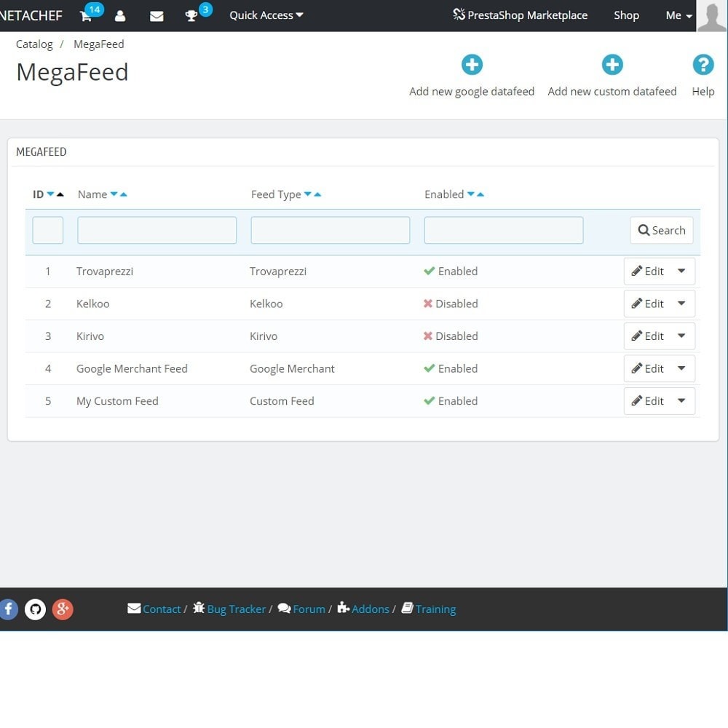Screen dimensions: 728x728
Task: Click the Search filter button
Action: coord(662,230)
